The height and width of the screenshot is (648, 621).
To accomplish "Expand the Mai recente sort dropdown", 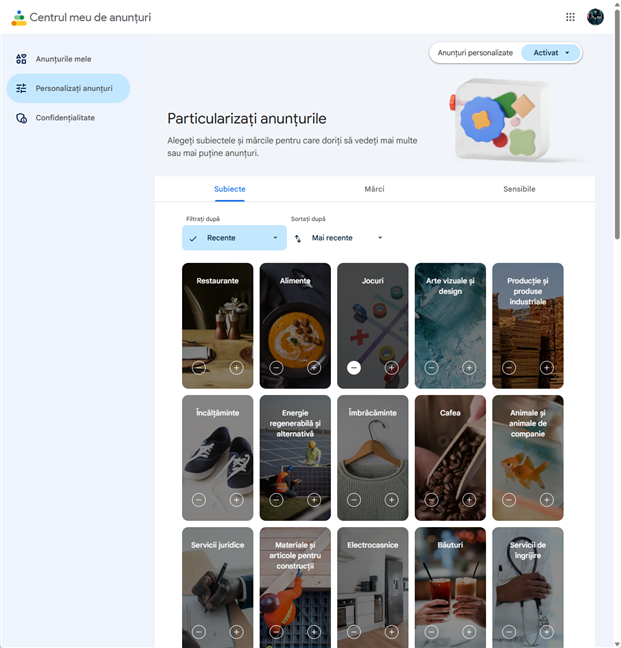I will point(347,238).
